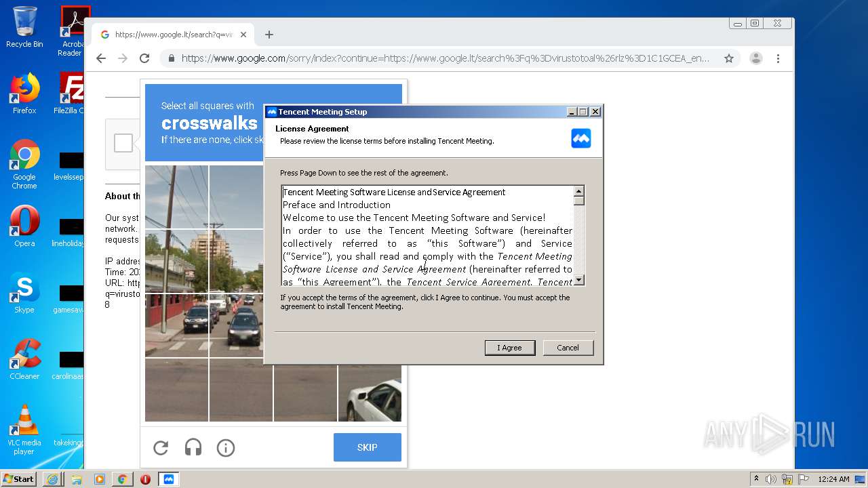
Task: Reload the captcha challenge
Action: (x=161, y=447)
